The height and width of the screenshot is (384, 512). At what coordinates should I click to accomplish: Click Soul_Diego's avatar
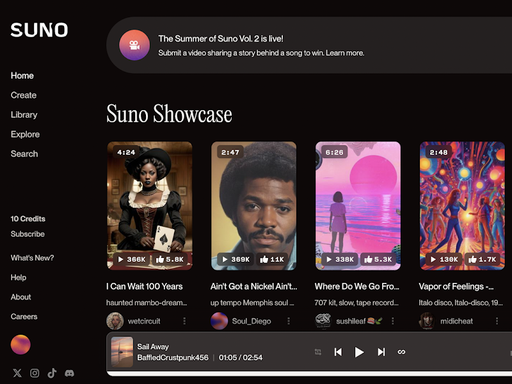219,321
